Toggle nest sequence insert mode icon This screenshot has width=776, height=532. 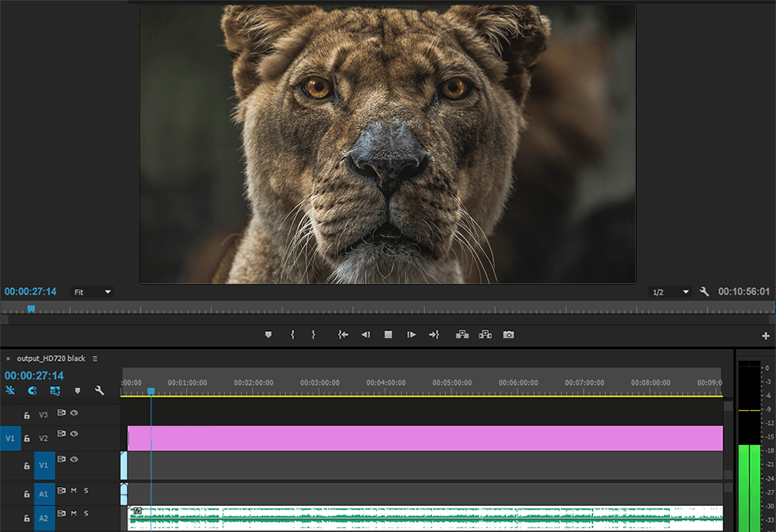tap(10, 390)
